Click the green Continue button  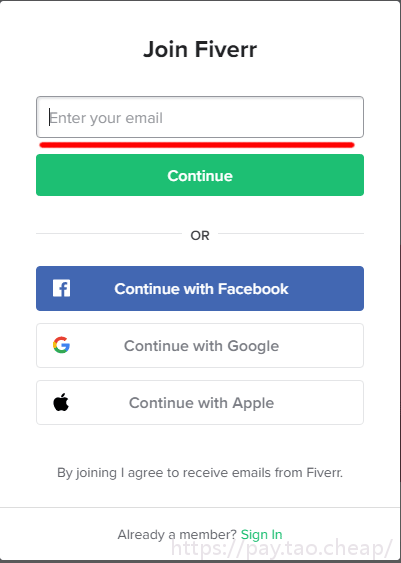200,175
